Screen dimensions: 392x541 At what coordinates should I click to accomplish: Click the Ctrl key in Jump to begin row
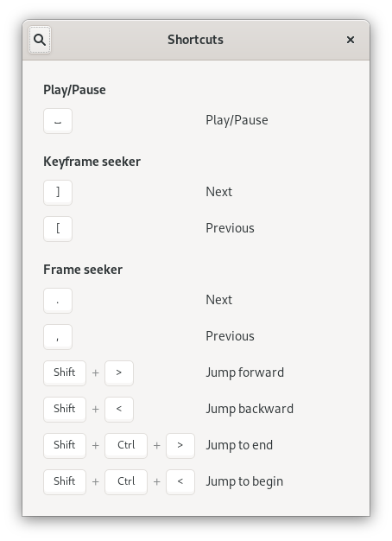126,481
